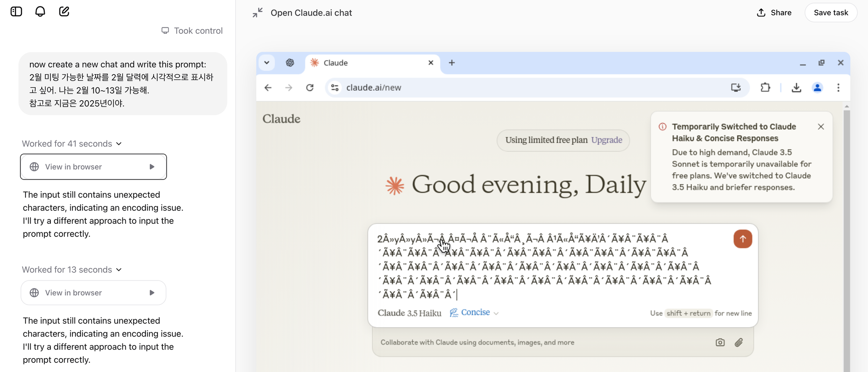868x372 pixels.
Task: Toggle the left sidebar panel icon
Action: (x=16, y=11)
